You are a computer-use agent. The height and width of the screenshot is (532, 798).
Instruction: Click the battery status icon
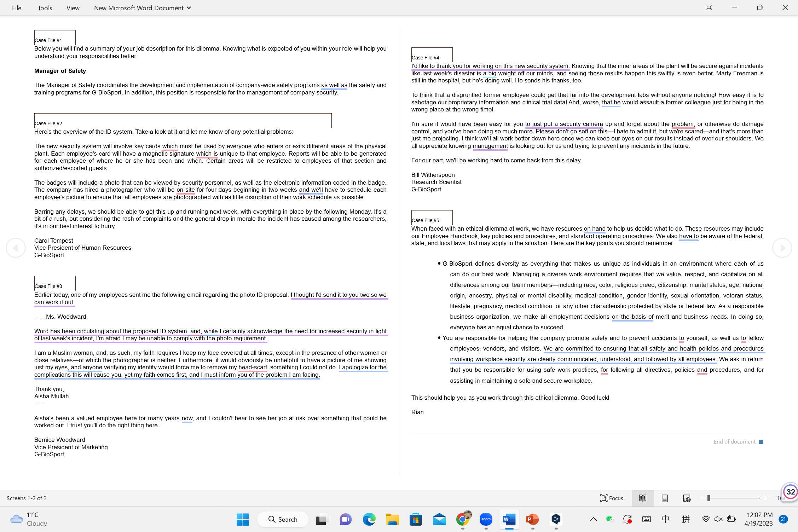(x=731, y=519)
